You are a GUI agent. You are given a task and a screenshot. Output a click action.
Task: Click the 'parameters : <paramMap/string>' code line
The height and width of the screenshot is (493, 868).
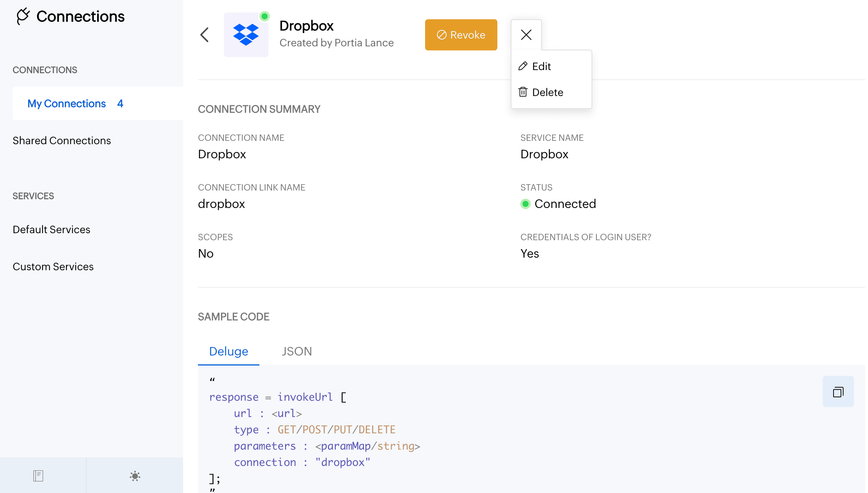coord(327,446)
